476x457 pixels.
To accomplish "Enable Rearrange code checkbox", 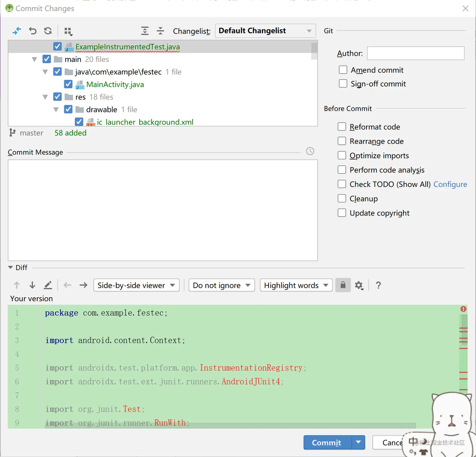I will [342, 141].
